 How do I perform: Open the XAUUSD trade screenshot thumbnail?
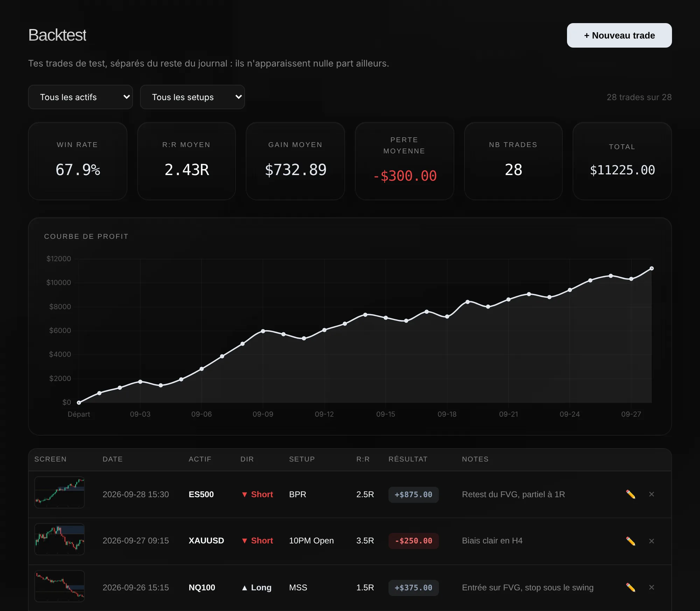tap(59, 539)
